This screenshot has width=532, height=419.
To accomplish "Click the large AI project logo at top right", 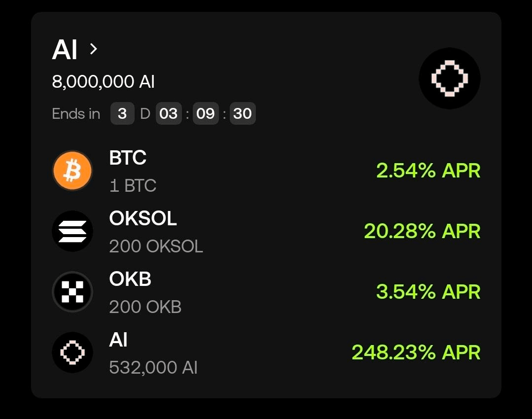I will tap(450, 78).
